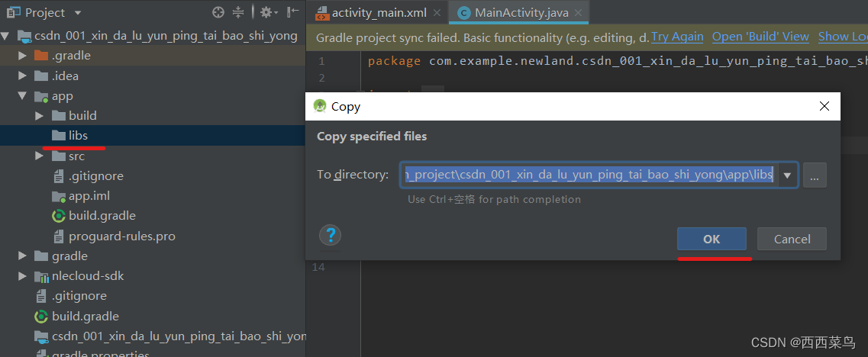Click the src folder icon
Viewport: 868px width, 357px height.
click(x=58, y=156)
